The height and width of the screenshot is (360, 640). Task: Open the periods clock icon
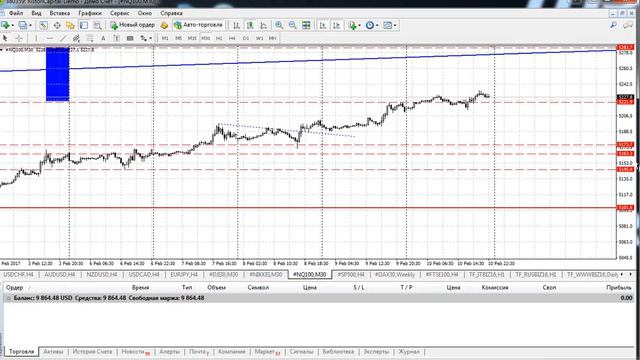(x=370, y=25)
